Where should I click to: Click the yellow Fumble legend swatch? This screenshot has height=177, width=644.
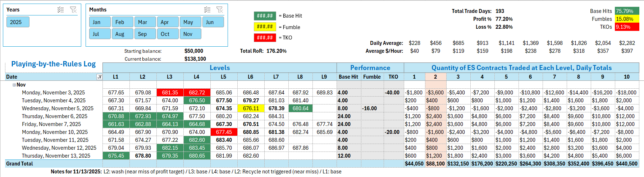tap(265, 27)
